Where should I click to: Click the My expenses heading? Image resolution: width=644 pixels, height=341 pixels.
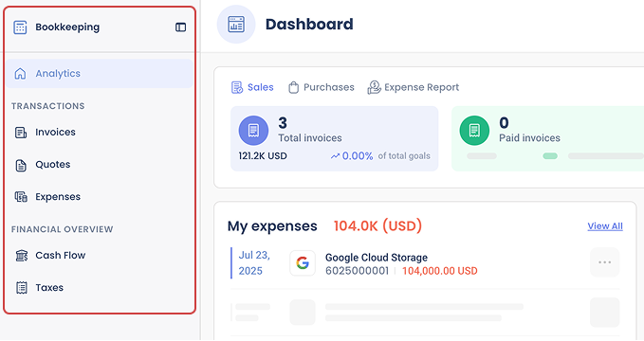point(272,226)
